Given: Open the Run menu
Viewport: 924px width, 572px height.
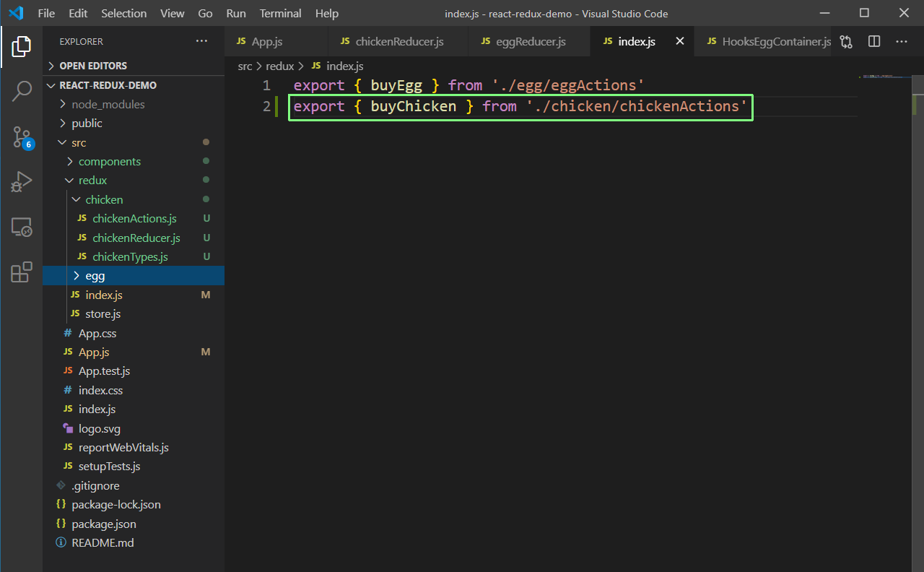Looking at the screenshot, I should [236, 13].
